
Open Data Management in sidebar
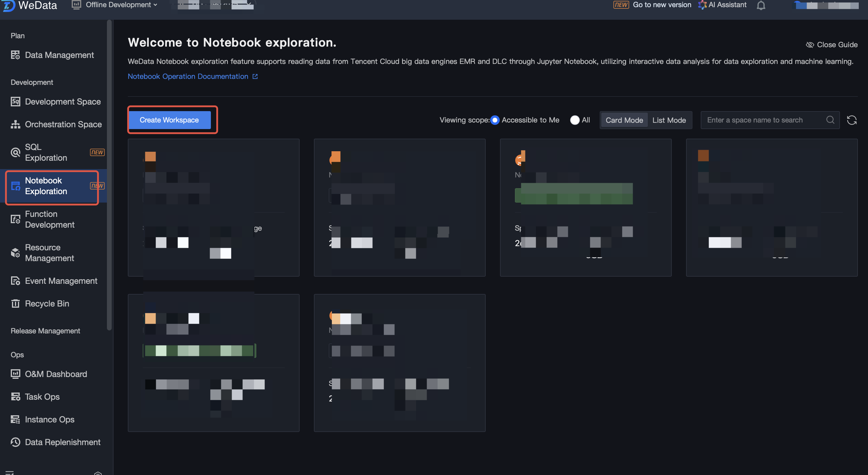[x=59, y=55]
